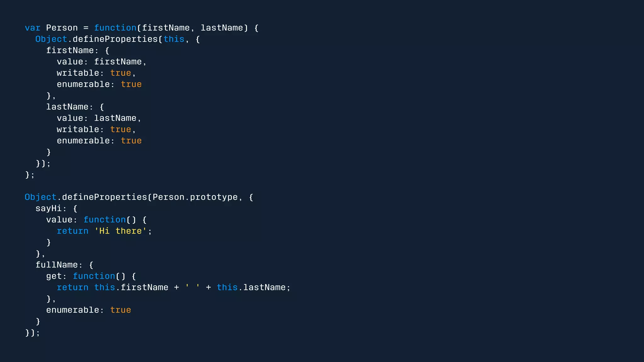The image size is (644, 362).
Task: Click 'true' after enumerable under fullName
Action: [x=120, y=310]
